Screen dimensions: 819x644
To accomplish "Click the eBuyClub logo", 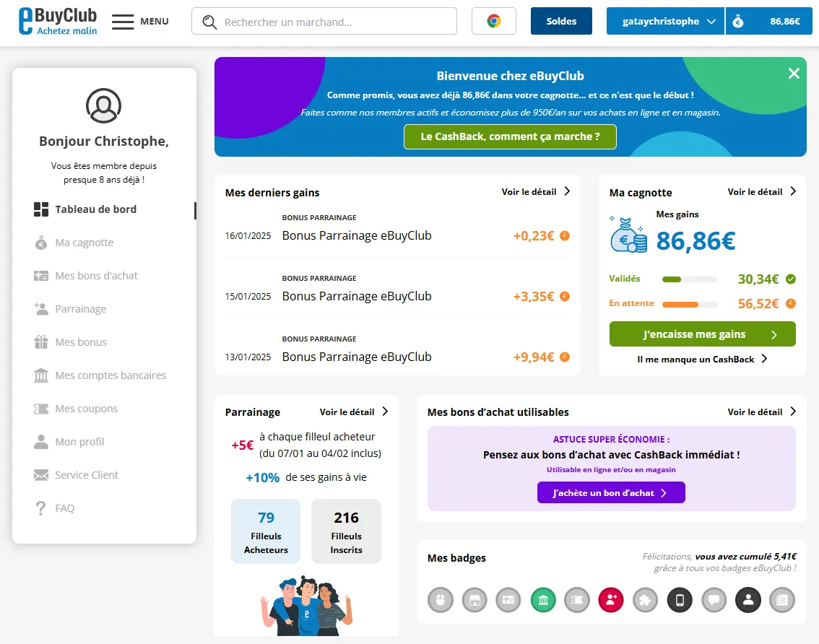I will click(x=58, y=21).
